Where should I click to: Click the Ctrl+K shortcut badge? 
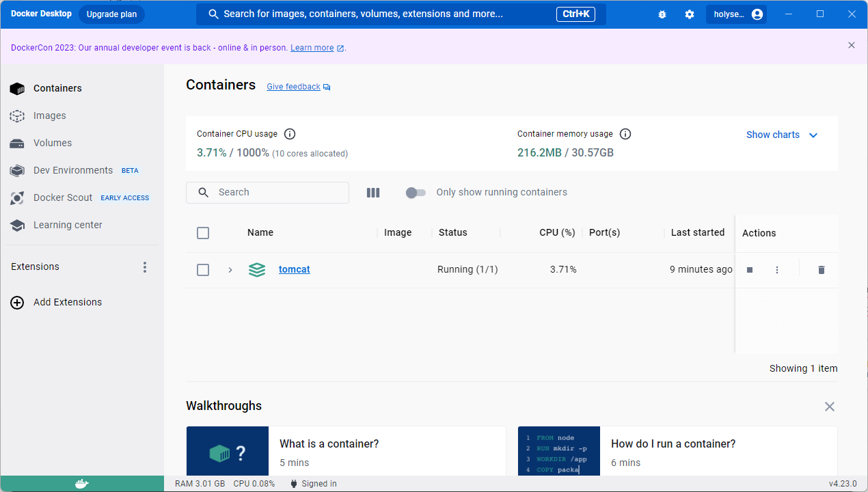click(x=575, y=14)
